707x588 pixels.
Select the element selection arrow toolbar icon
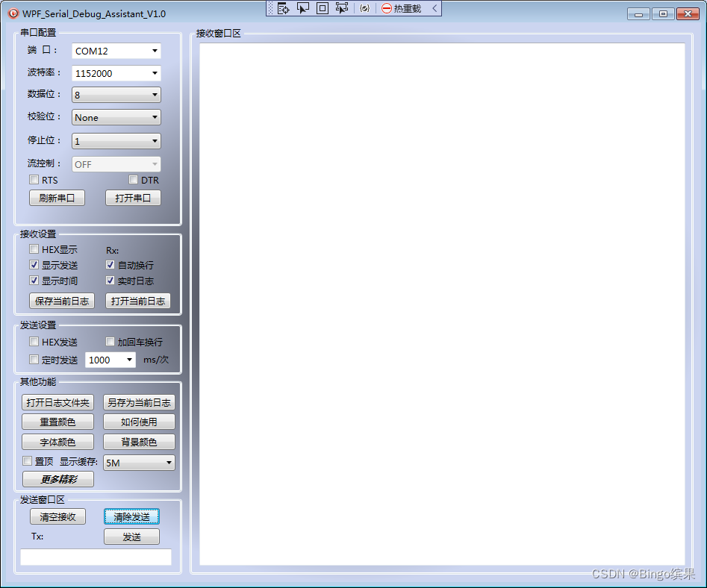pos(303,7)
